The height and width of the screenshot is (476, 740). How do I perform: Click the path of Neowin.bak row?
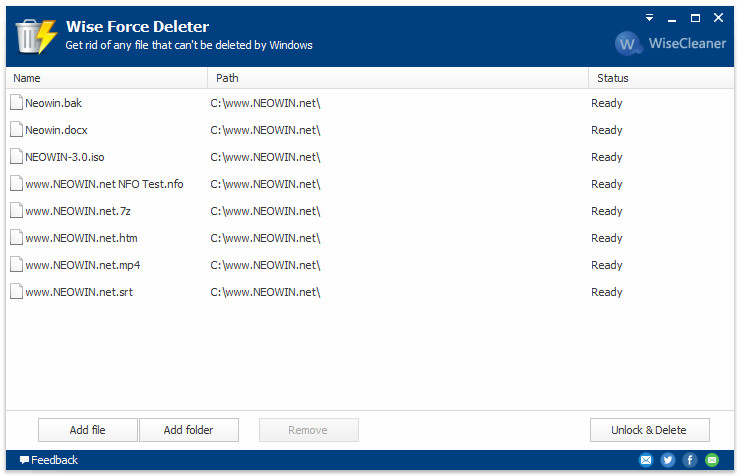coord(265,103)
